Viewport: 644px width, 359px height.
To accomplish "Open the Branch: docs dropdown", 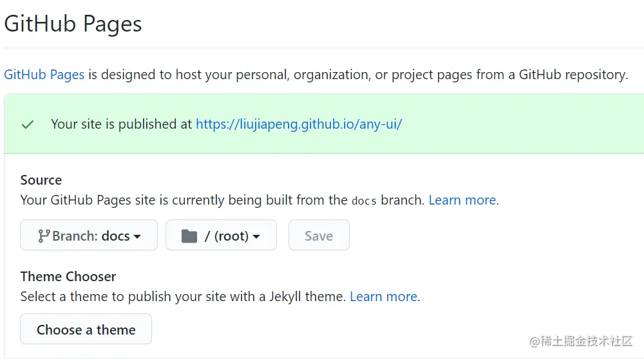I will point(89,235).
